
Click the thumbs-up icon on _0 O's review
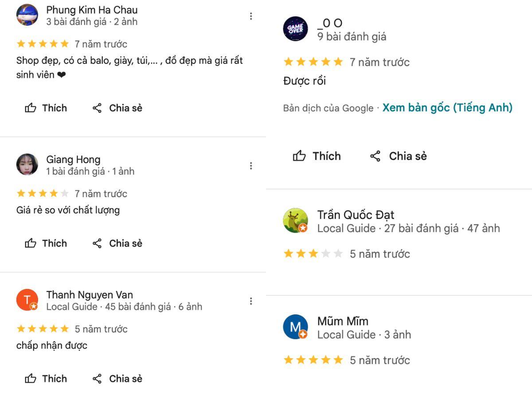299,156
